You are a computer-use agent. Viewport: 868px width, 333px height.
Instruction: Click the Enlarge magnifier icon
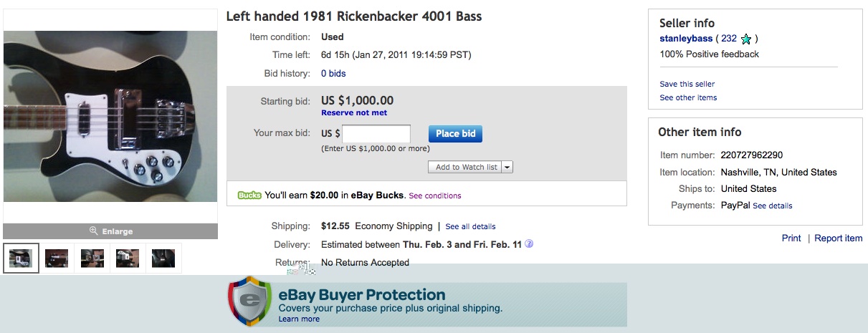click(93, 231)
